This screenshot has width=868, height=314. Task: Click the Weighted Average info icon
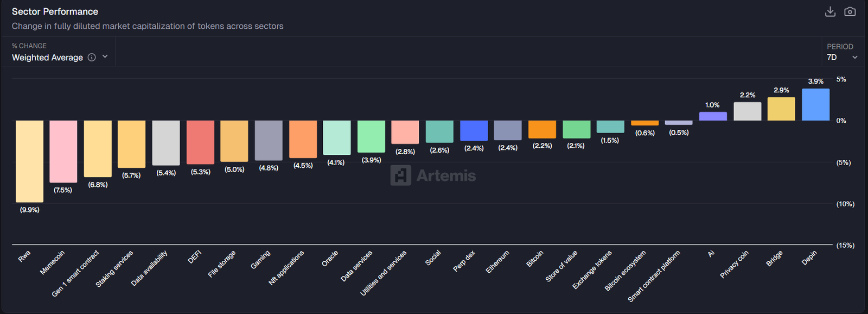92,58
